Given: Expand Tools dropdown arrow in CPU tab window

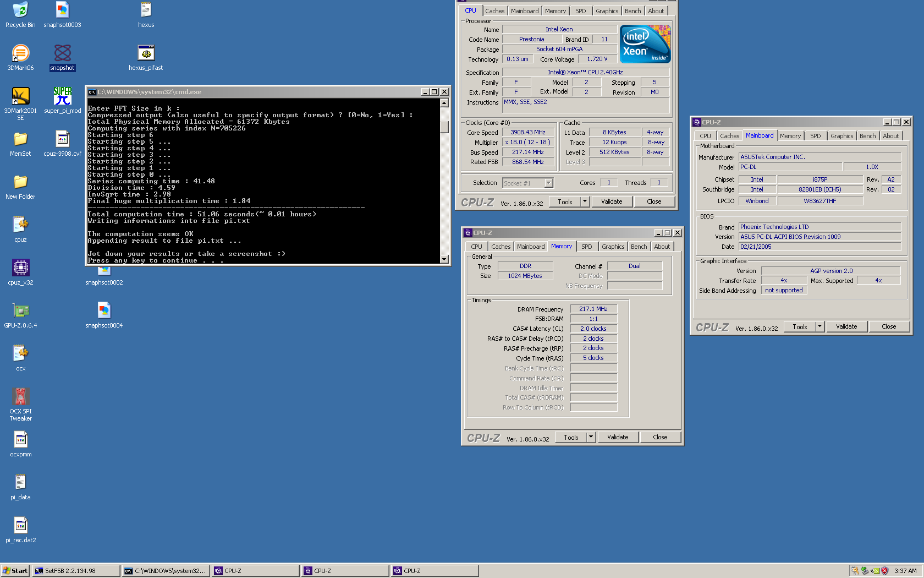Looking at the screenshot, I should coord(585,201).
